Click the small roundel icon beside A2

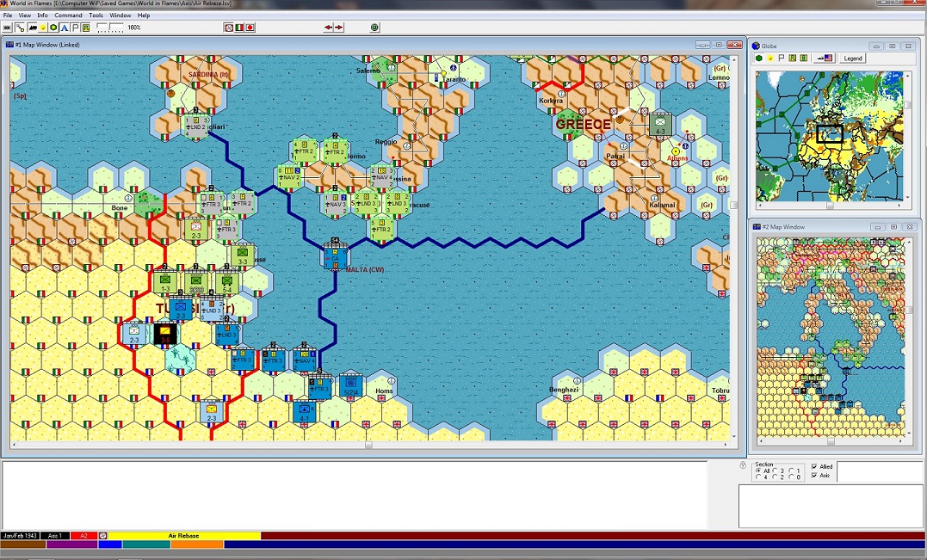103,536
